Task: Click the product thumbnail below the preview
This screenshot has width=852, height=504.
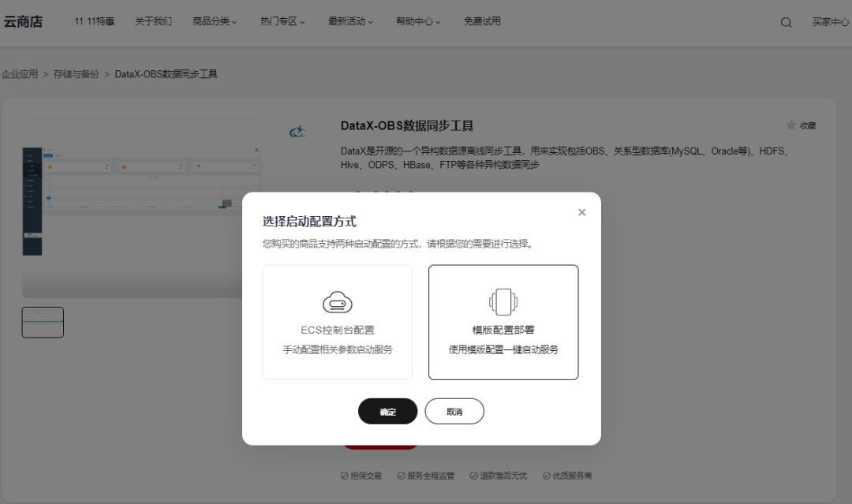Action: (43, 322)
